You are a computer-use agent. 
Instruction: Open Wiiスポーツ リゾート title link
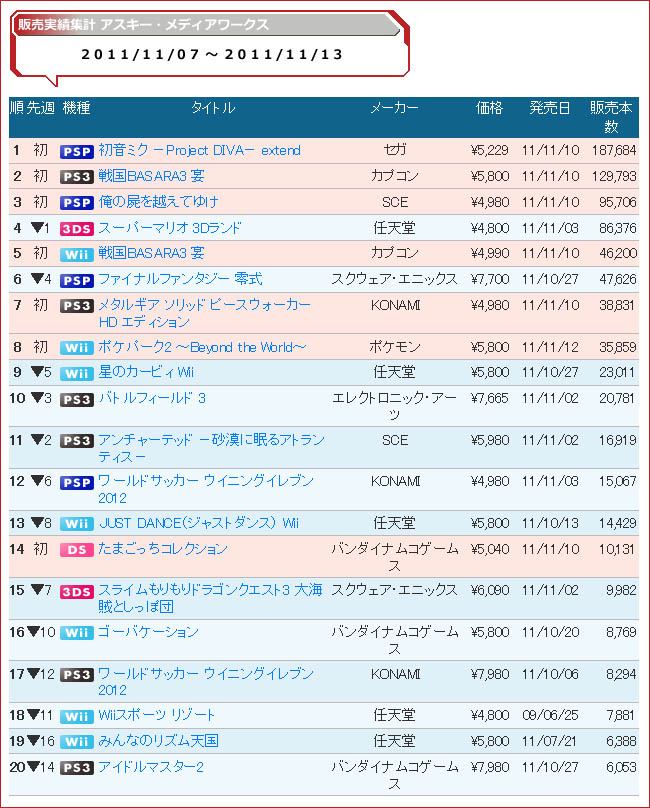[x=157, y=715]
